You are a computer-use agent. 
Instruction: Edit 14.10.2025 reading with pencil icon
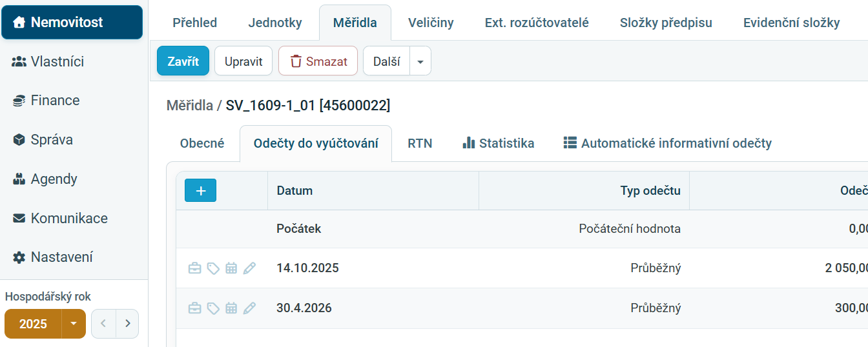(249, 268)
